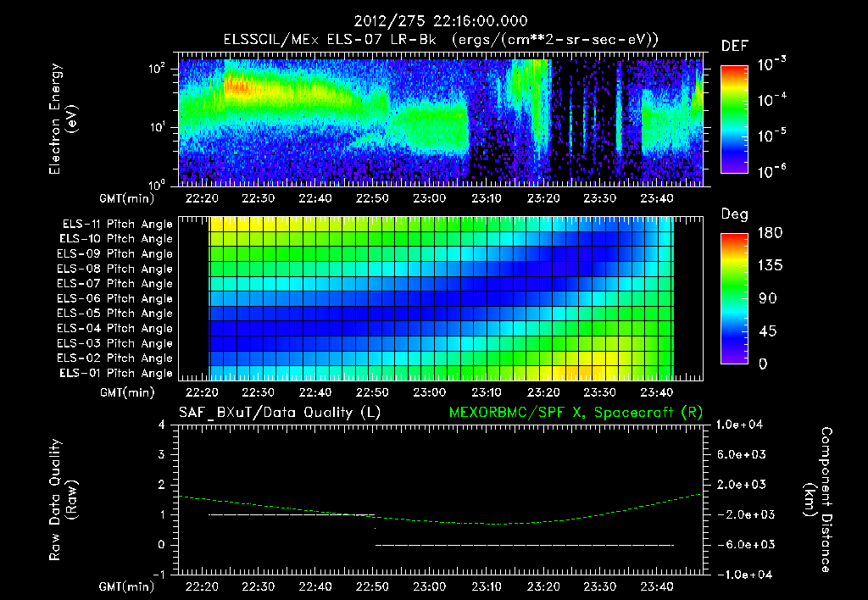
Task: Click the Electron Energy (eV) axis label
Action: click(63, 119)
